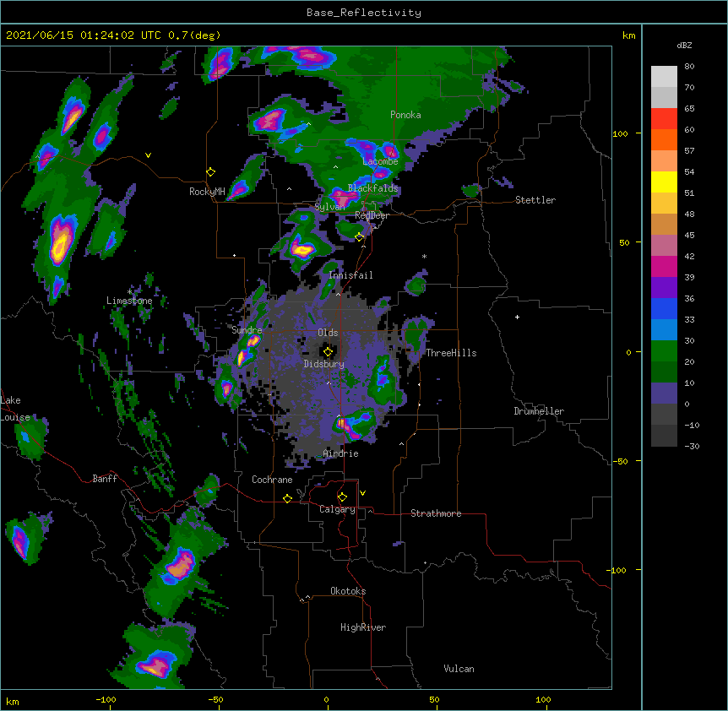Click the white asterisk marker east of Innisfail
728x711 pixels.
tap(424, 256)
